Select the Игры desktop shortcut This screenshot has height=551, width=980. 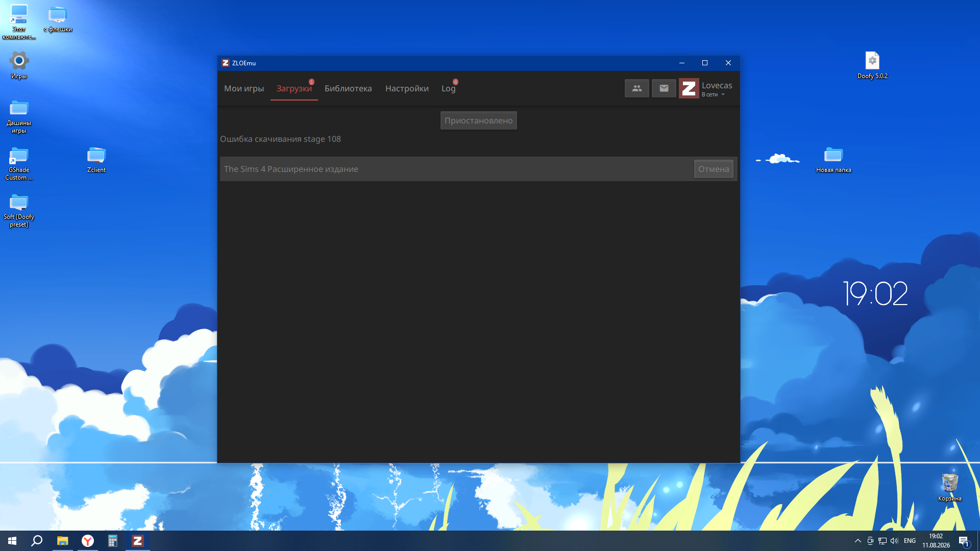(19, 65)
